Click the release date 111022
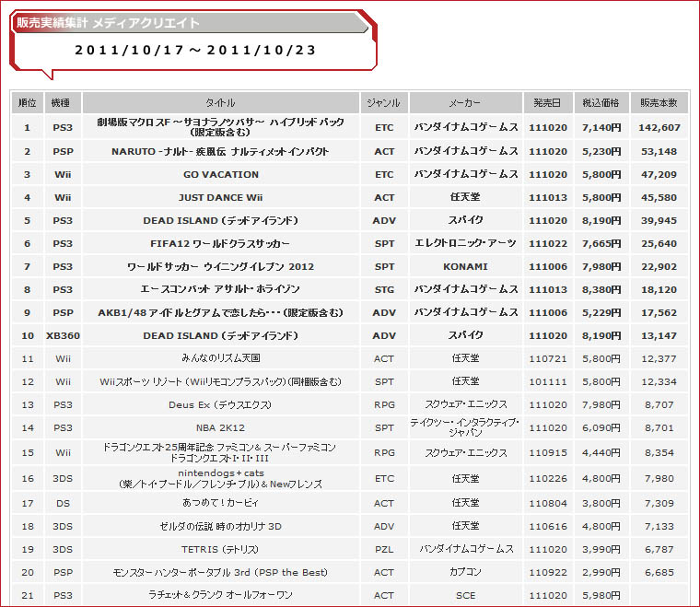 point(548,244)
